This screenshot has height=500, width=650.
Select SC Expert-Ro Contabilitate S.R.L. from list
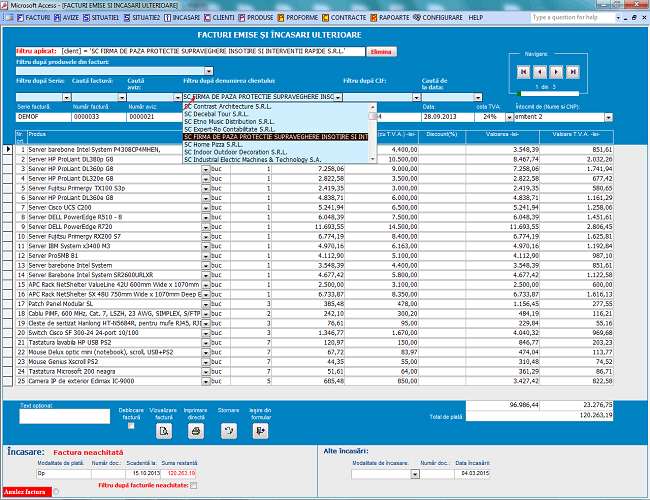pyautogui.click(x=276, y=129)
